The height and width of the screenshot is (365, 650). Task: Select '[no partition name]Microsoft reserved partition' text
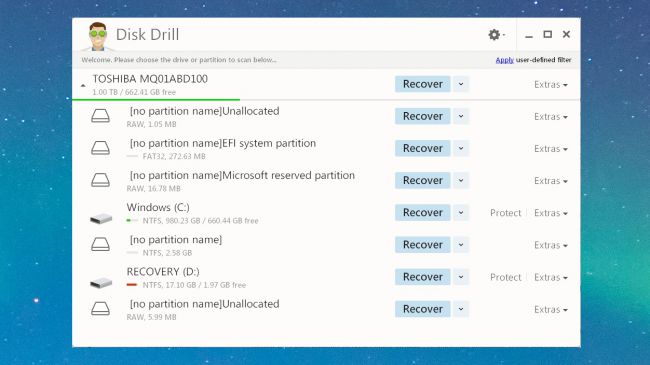(242, 175)
